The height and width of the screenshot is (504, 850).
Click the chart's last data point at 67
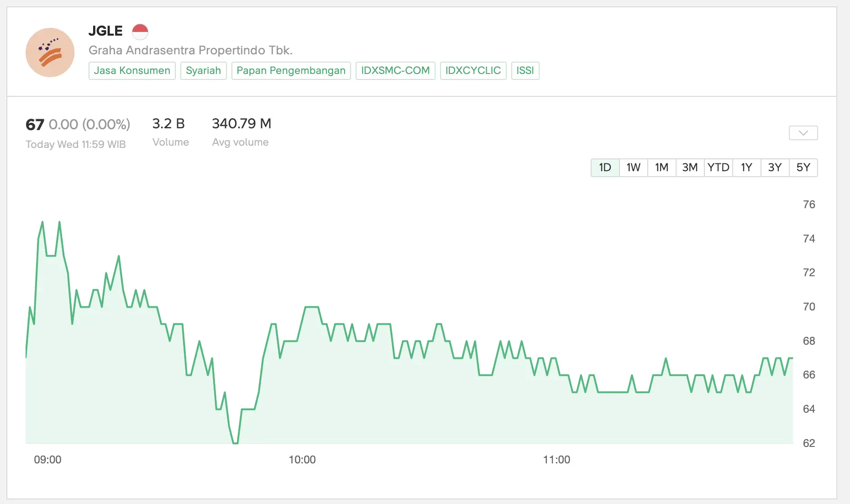792,358
